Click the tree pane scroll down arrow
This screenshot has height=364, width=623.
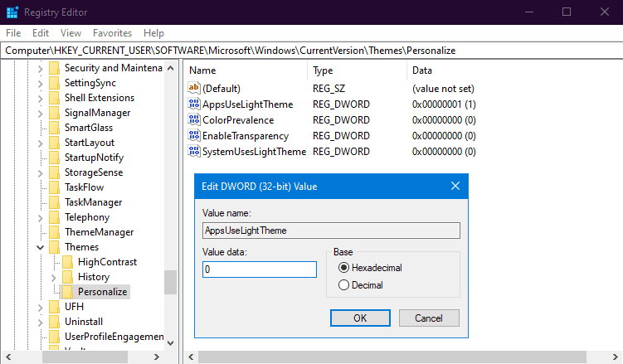(x=170, y=343)
